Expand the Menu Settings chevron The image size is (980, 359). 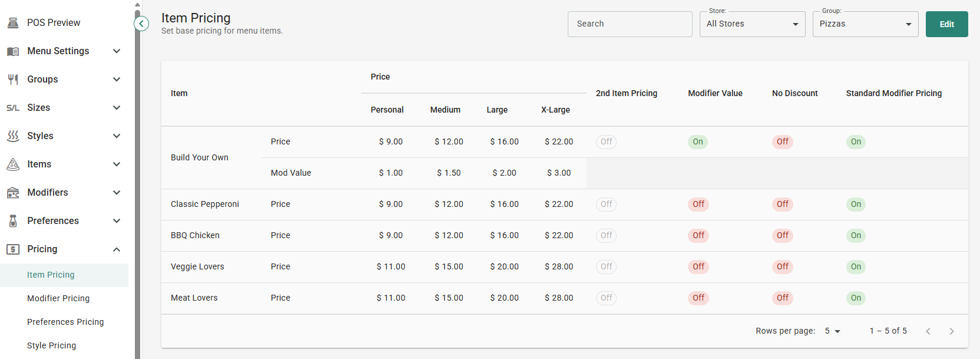(117, 51)
